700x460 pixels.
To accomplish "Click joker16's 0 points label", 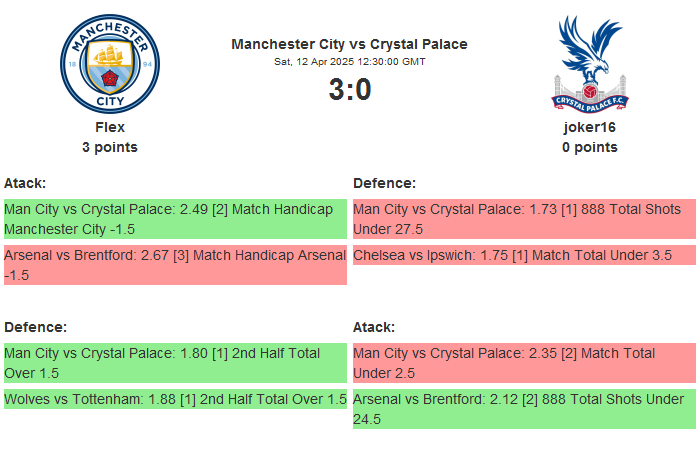I will (589, 147).
